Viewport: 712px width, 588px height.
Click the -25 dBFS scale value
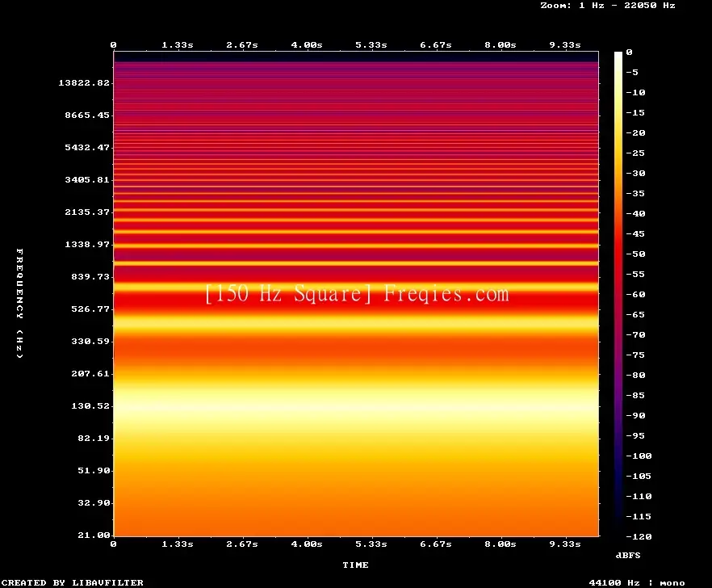(635, 153)
